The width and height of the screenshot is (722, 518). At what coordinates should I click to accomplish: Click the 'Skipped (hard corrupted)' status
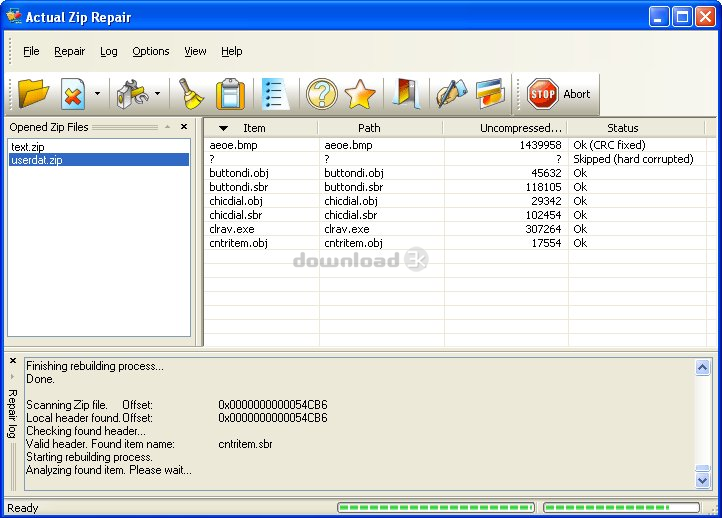pos(633,159)
